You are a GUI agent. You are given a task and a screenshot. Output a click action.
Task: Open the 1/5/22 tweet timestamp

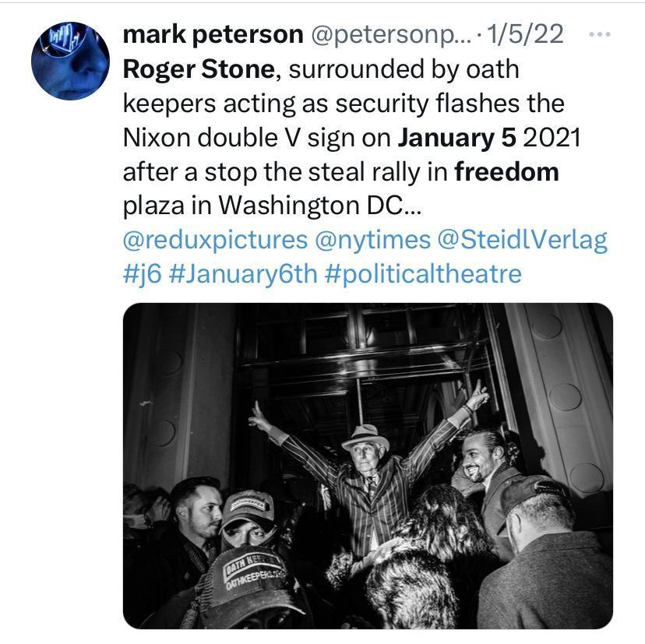[x=525, y=34]
